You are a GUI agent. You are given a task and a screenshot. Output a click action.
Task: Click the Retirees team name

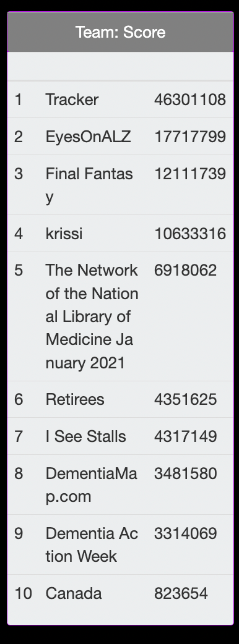75,399
